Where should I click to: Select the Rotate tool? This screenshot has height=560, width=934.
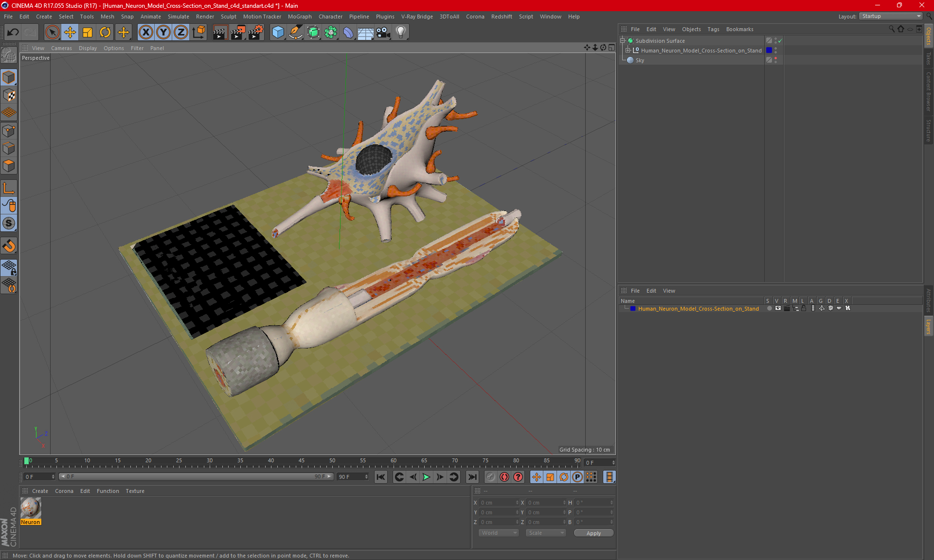[105, 33]
